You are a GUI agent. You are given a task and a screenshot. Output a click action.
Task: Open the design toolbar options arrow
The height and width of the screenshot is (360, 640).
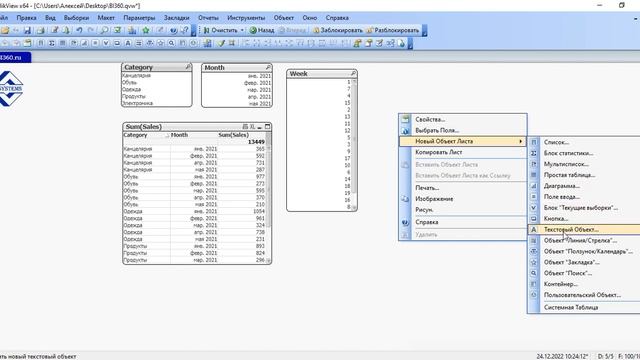tap(410, 43)
